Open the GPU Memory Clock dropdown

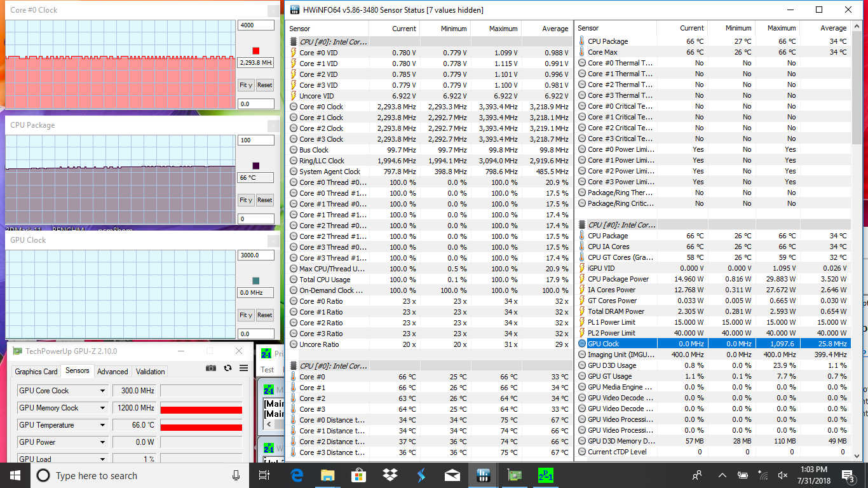(102, 408)
